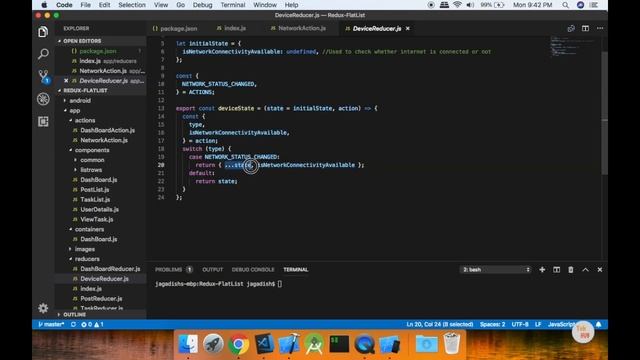Launch Google Chrome from the dock
Viewport: 640px width, 360px height.
[x=239, y=344]
